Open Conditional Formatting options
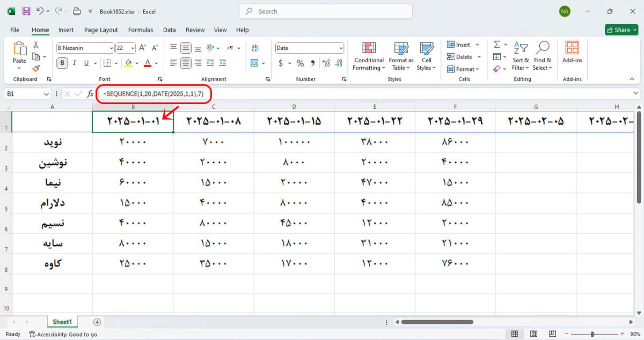The height and width of the screenshot is (340, 644). pyautogui.click(x=368, y=56)
